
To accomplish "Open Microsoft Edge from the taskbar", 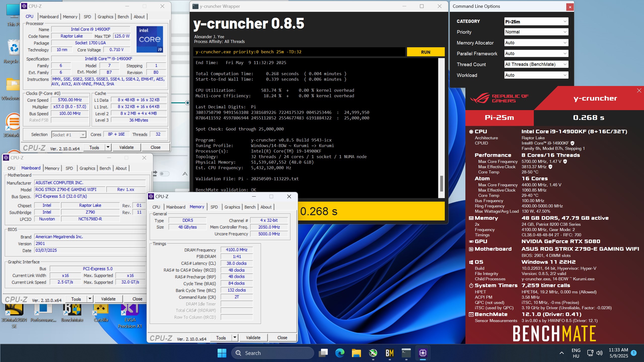I will (340, 353).
